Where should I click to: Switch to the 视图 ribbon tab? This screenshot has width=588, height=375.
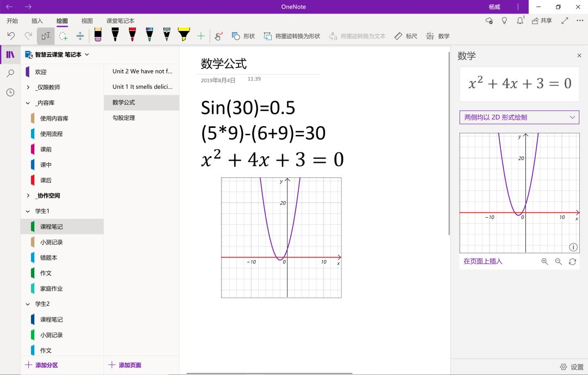tap(87, 21)
